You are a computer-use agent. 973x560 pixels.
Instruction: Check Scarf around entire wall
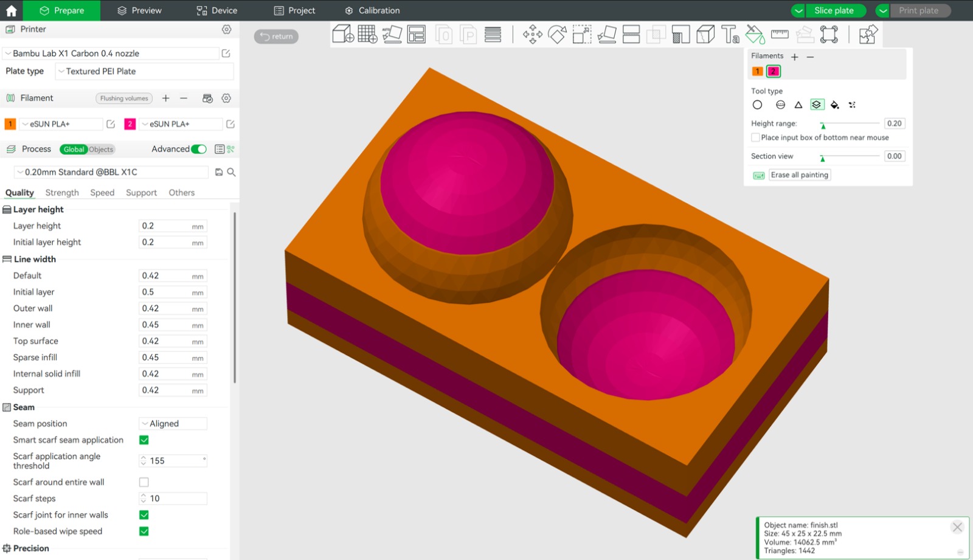point(144,482)
